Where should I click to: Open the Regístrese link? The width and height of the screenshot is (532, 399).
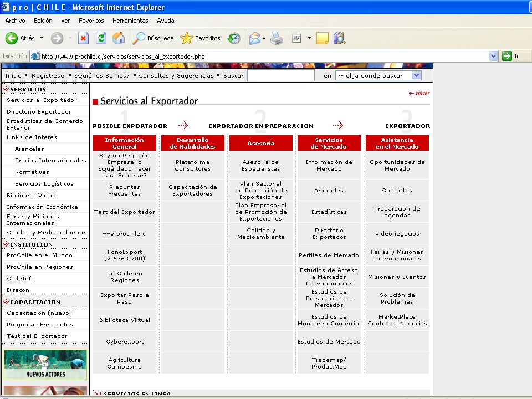(x=48, y=76)
